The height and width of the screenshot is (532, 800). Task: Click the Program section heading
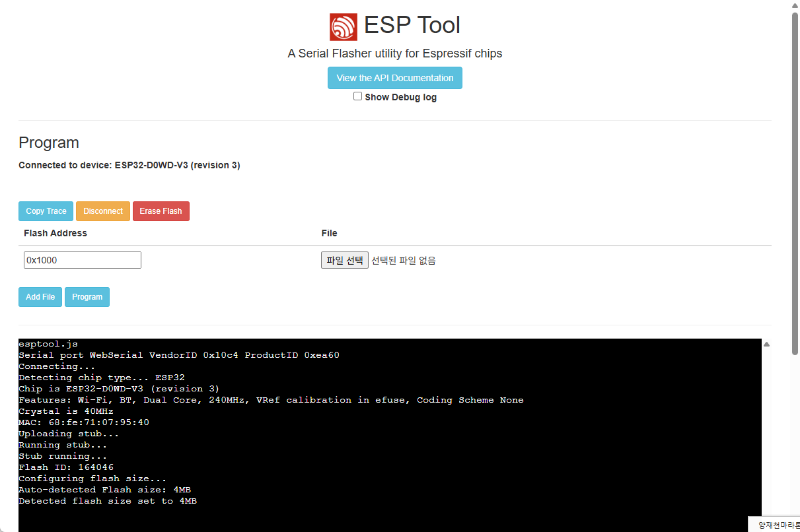tap(49, 143)
